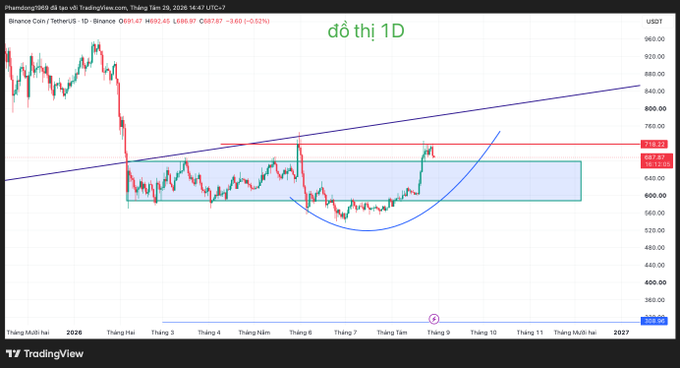Image resolution: width=680 pixels, height=368 pixels.
Task: Click the Tháng 11 time label
Action: pyautogui.click(x=530, y=332)
